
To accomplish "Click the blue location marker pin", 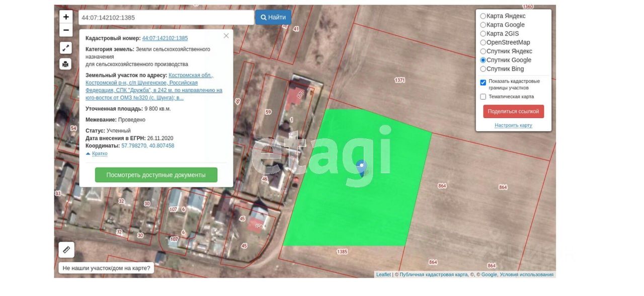I will click(x=361, y=168).
